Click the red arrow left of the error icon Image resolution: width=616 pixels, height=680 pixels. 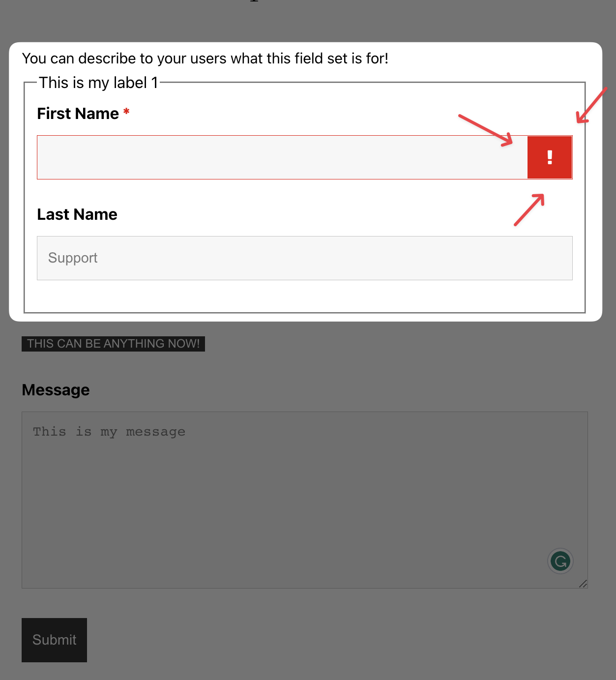486,130
